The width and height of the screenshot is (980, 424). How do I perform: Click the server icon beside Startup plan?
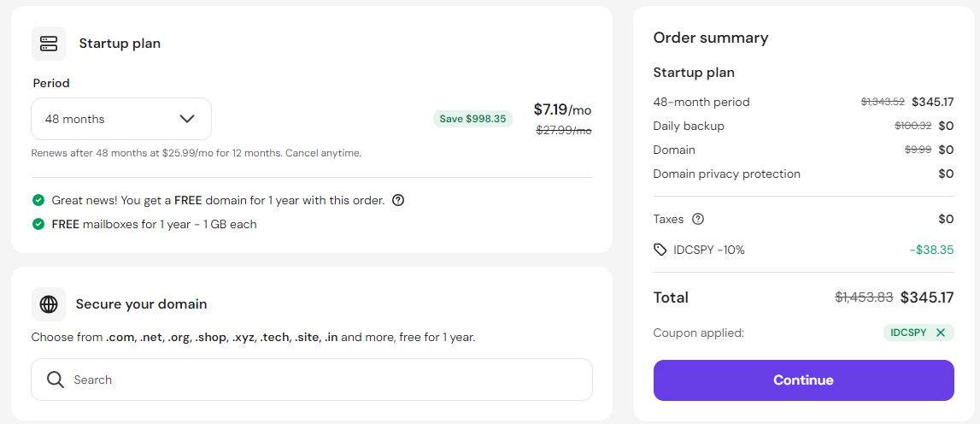(48, 43)
